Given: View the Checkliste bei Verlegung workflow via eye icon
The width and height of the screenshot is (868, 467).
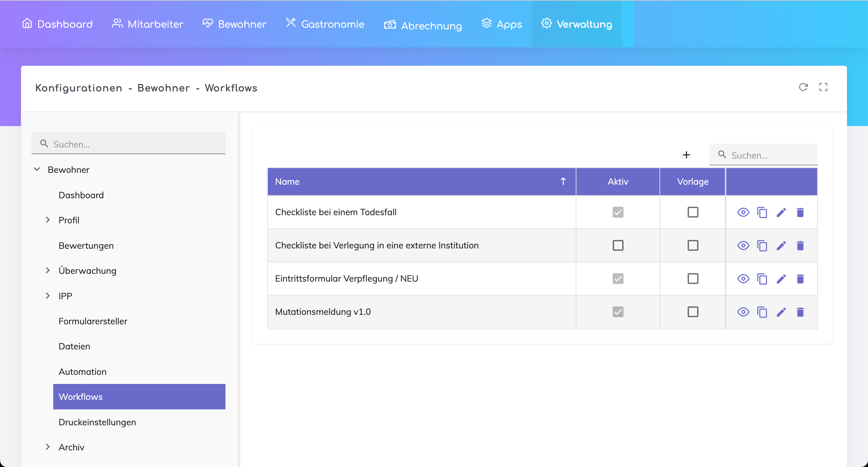Looking at the screenshot, I should [x=743, y=245].
